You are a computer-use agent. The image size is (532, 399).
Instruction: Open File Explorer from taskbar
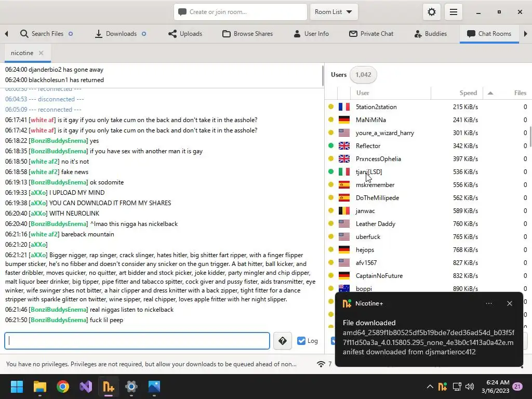[39, 387]
